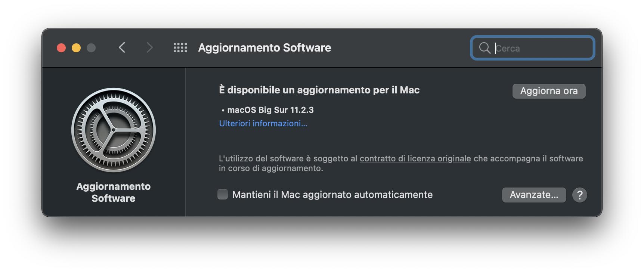
Task: Click the 'Aggiornamento Software' window title
Action: [264, 48]
